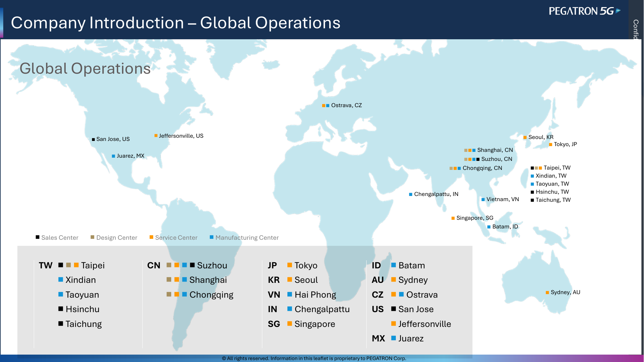Click the blue square beside Batam in table

coord(393,265)
